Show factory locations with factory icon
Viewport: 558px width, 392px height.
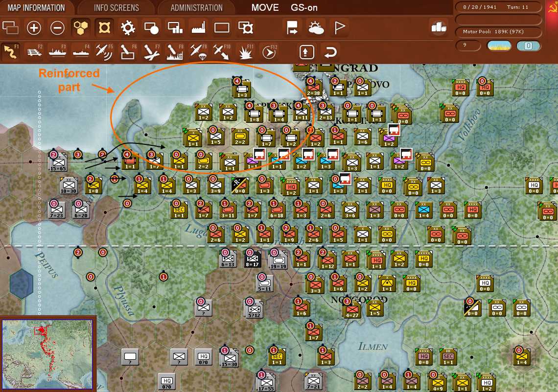click(x=198, y=28)
